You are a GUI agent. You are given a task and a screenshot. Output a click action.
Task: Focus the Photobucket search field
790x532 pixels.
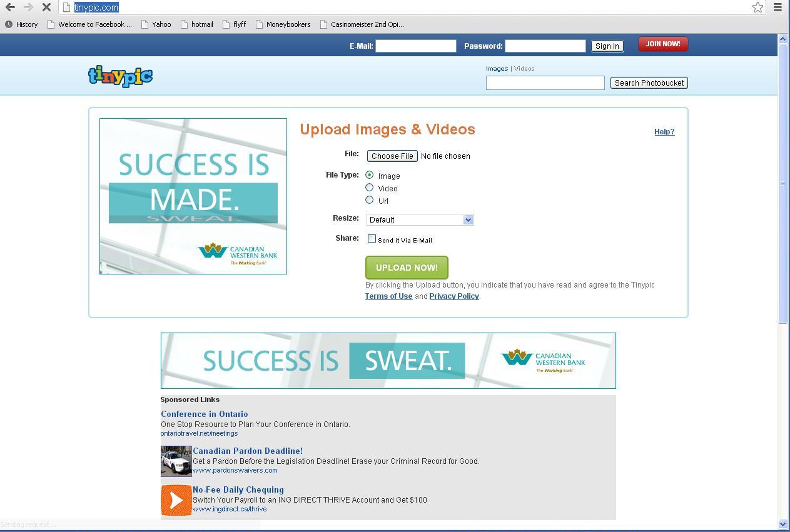[x=545, y=83]
